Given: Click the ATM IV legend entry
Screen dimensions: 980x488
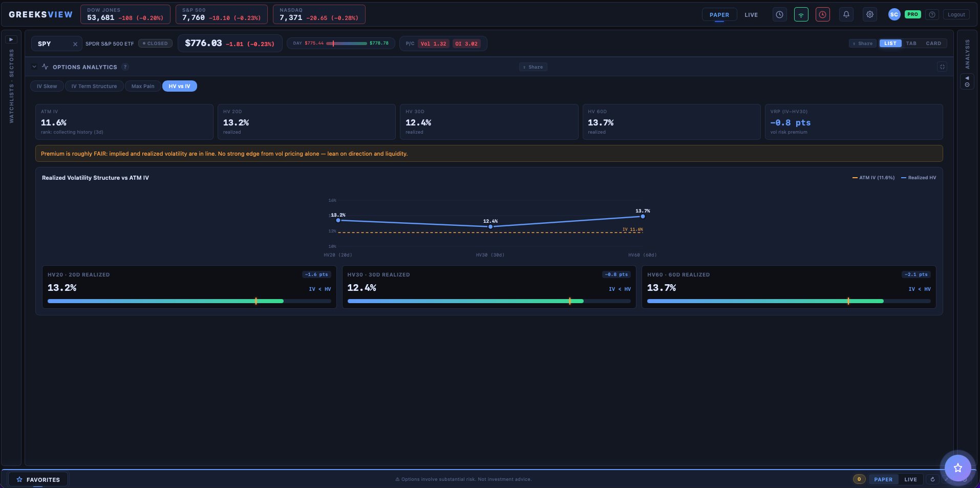Looking at the screenshot, I should point(874,178).
